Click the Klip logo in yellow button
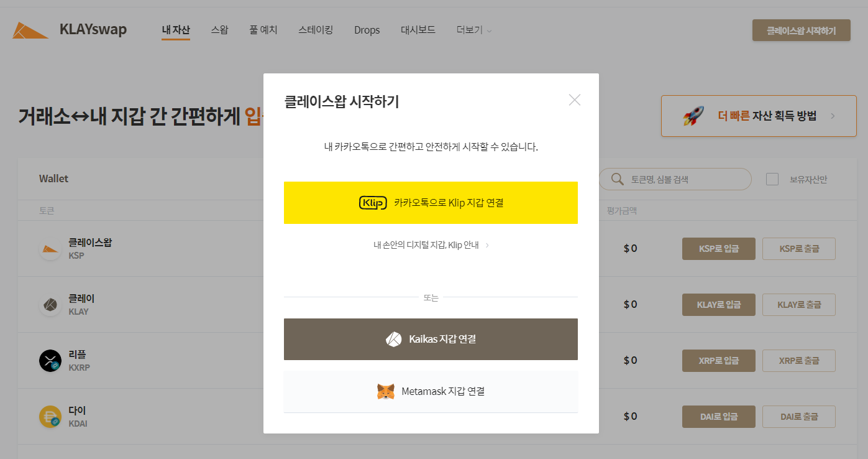868x459 pixels. [x=373, y=203]
